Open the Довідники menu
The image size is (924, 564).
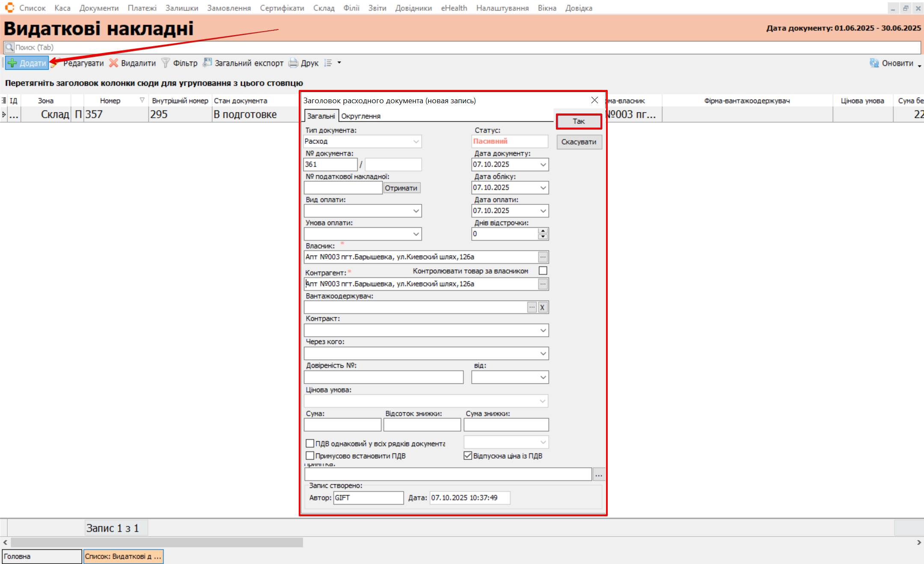(413, 8)
